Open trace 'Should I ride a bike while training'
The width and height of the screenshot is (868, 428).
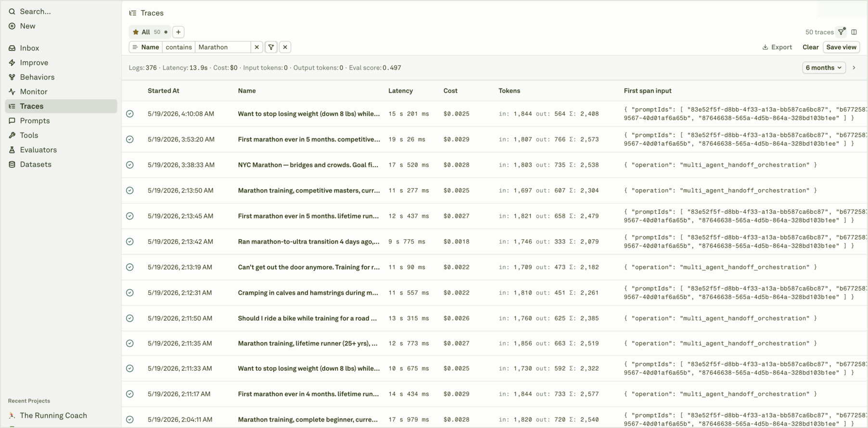point(307,318)
